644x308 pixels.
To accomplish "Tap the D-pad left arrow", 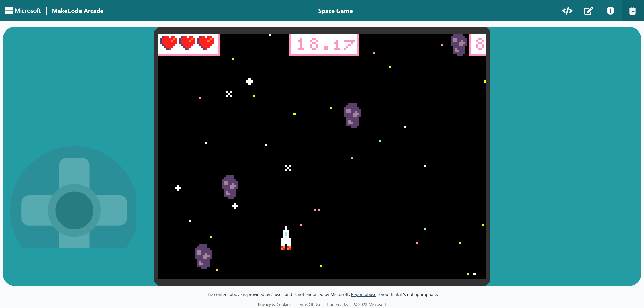I will tap(36, 210).
